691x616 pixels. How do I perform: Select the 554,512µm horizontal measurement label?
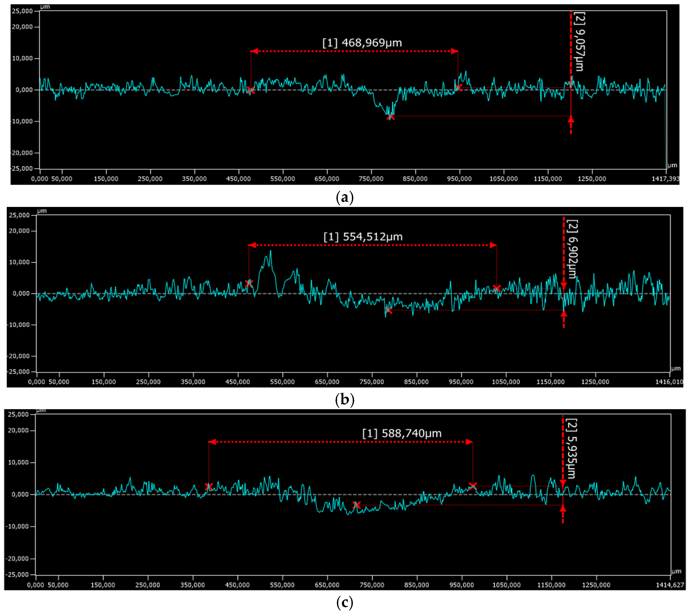363,237
